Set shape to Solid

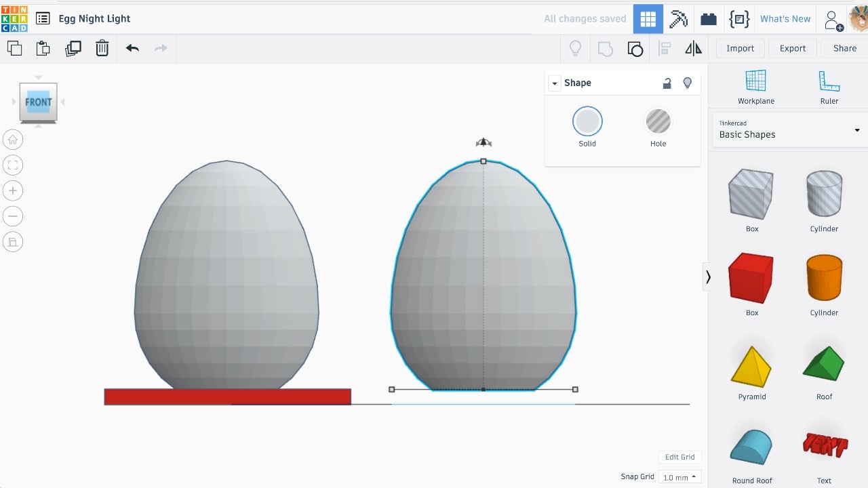587,122
